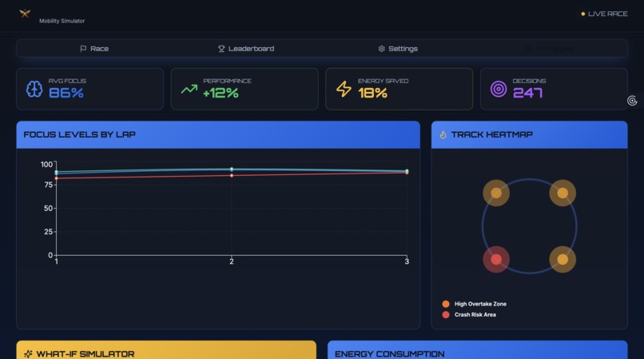Click the x-axis label for lap 1
644x359 pixels.
coord(56,261)
